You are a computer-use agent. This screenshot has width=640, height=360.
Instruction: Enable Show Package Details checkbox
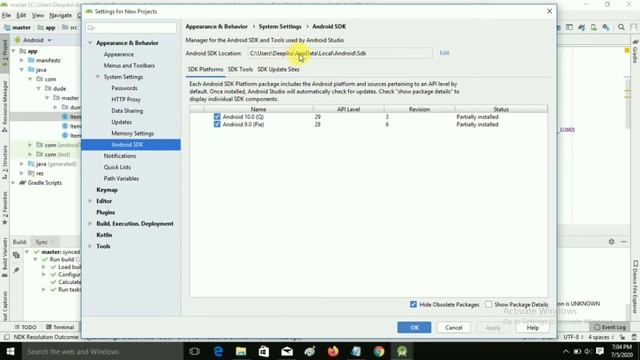click(489, 304)
